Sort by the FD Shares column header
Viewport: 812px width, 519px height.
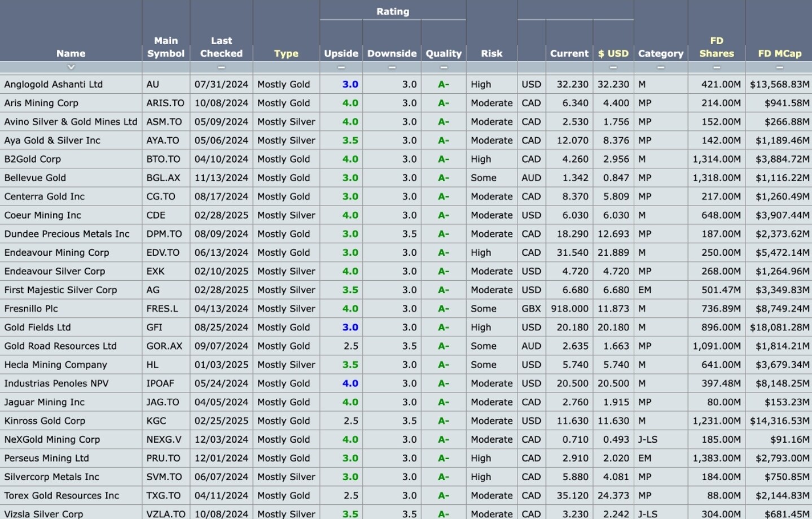pos(717,47)
